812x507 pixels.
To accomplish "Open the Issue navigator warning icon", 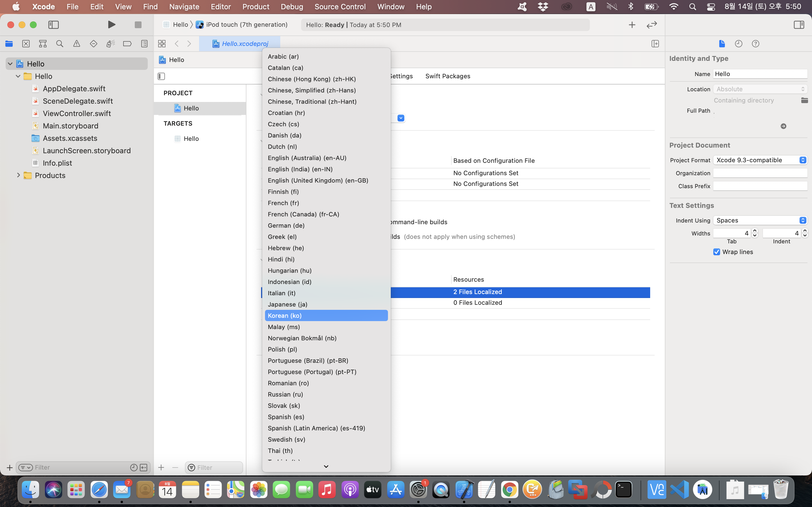I will (x=76, y=44).
